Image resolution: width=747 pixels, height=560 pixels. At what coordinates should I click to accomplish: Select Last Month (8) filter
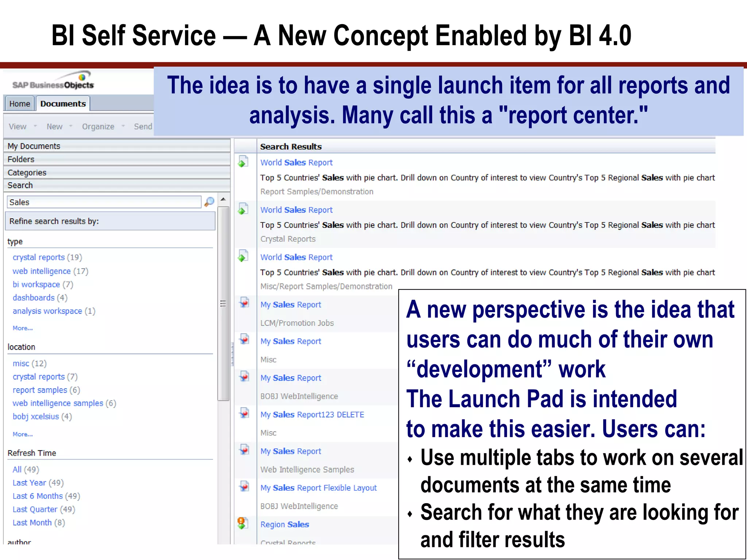39,523
